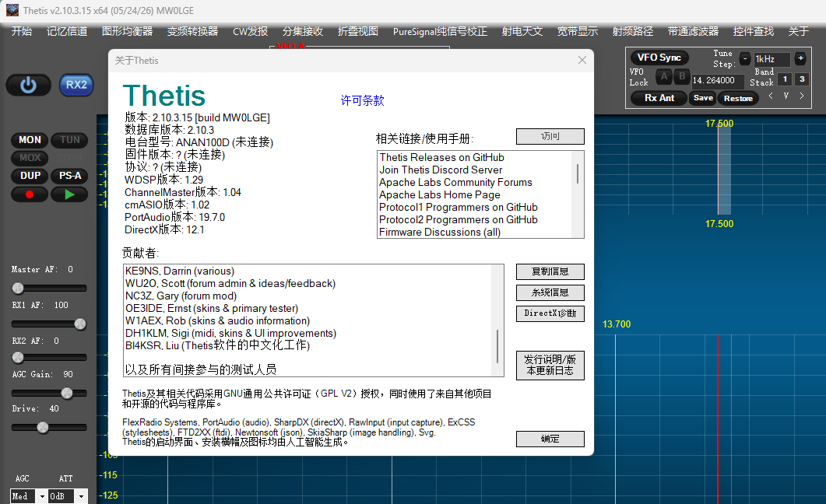The width and height of the screenshot is (826, 504).
Task: Adjust the Master AF slider
Action: [x=49, y=288]
